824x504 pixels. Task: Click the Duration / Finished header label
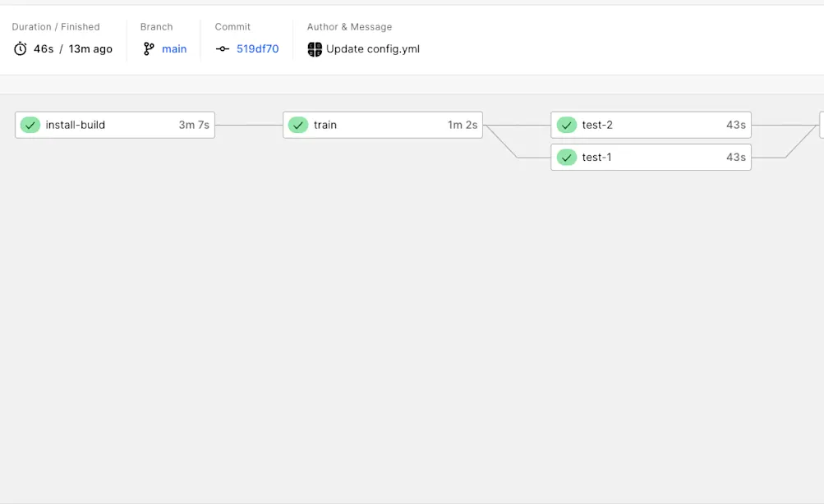point(55,26)
